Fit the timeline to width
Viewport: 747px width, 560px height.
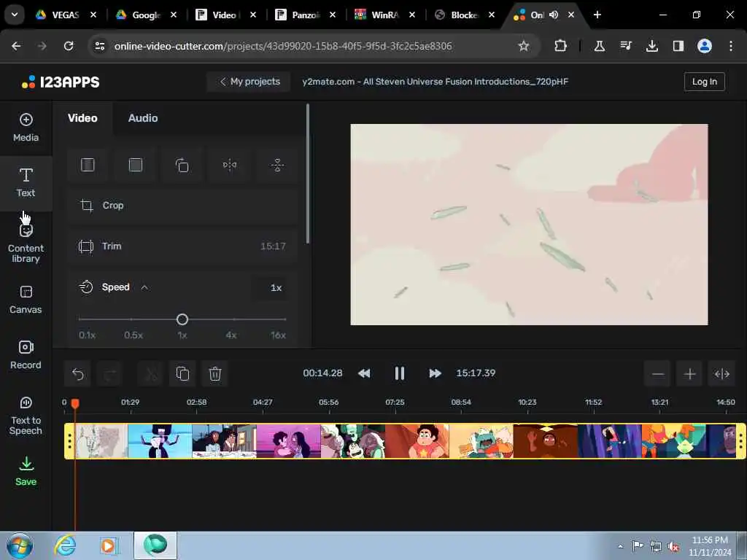pyautogui.click(x=721, y=374)
